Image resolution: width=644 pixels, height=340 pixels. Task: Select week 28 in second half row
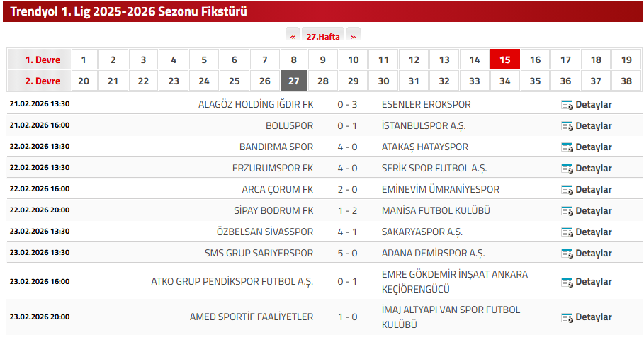(323, 81)
